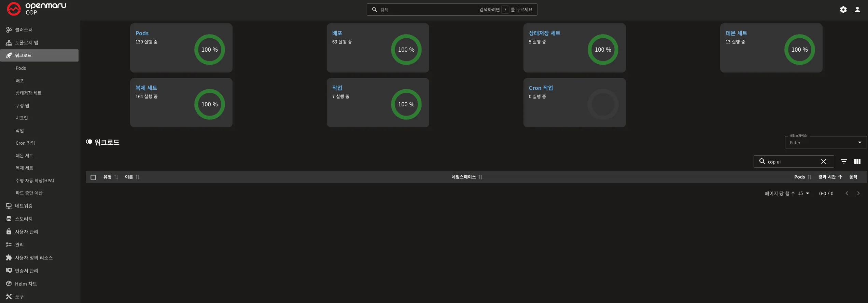This screenshot has height=303, width=868.
Task: Go to the previous table page
Action: 846,193
